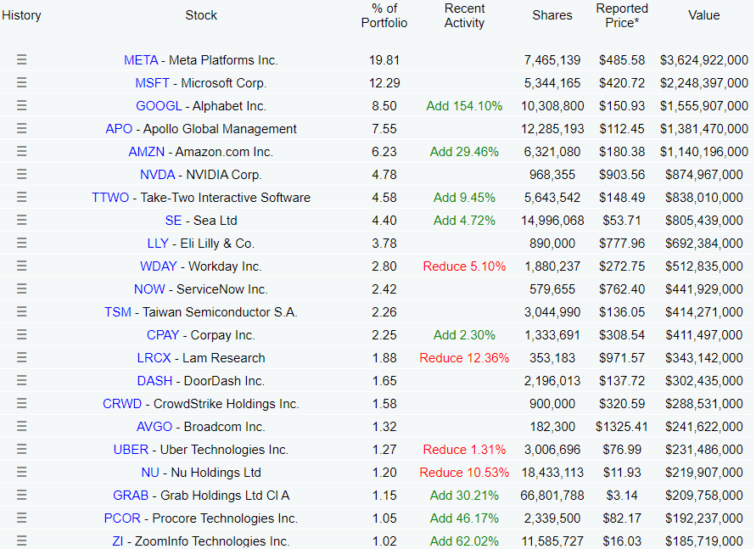The width and height of the screenshot is (756, 549).
Task: Select the 'Add 2.30%' activity cell
Action: pyautogui.click(x=464, y=335)
